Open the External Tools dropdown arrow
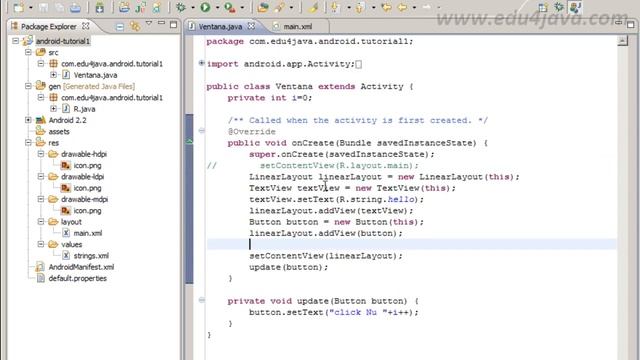 242,8
